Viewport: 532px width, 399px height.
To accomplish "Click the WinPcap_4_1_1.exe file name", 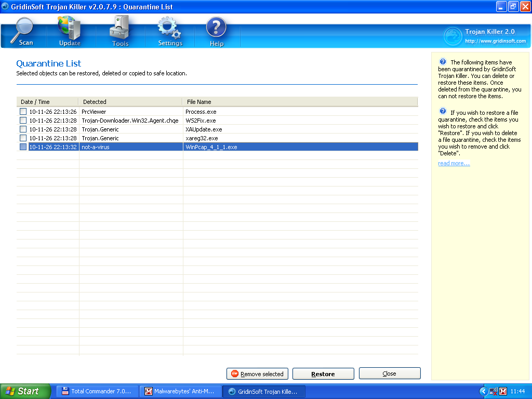I will [x=211, y=147].
